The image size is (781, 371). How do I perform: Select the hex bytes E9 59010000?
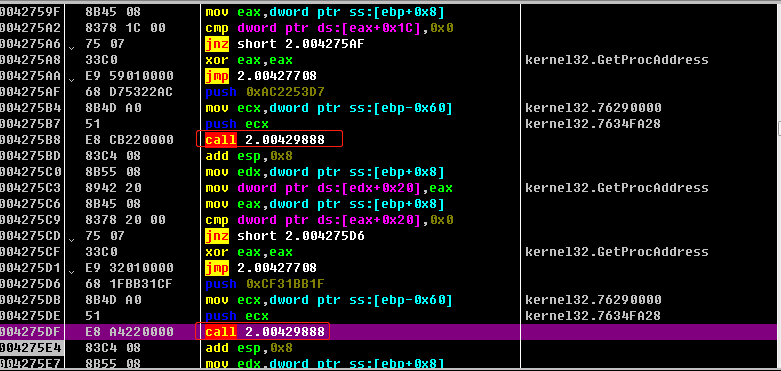(130, 76)
